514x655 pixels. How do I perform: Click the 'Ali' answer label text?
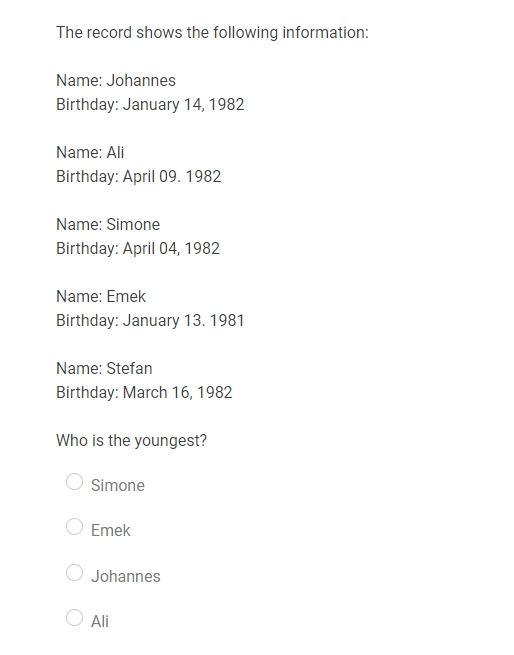pos(100,622)
